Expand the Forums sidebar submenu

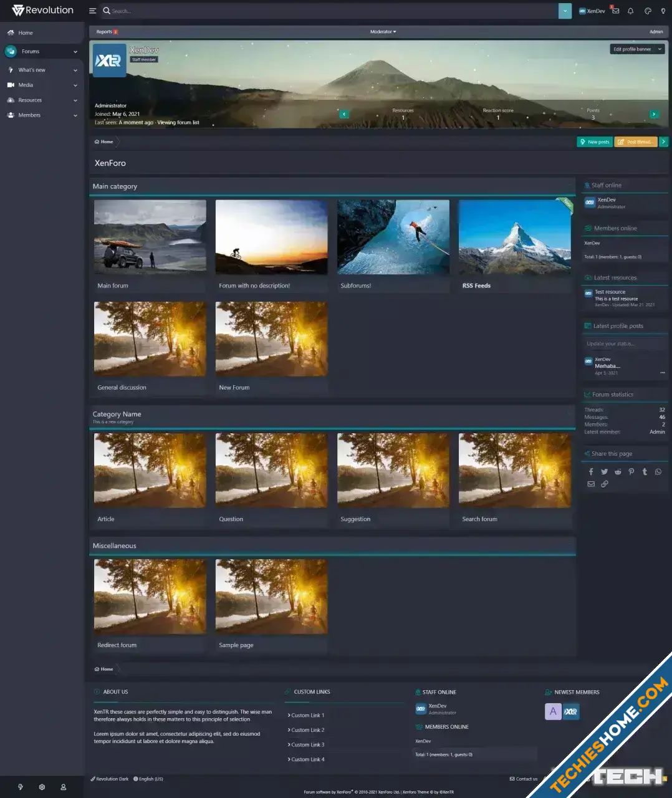click(75, 52)
